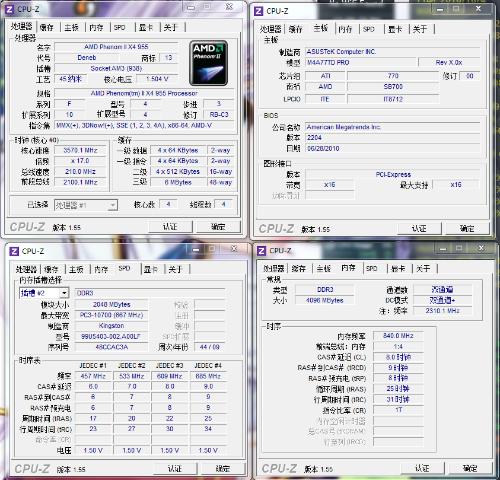Open 主板 tab in the memory window

[x=324, y=268]
